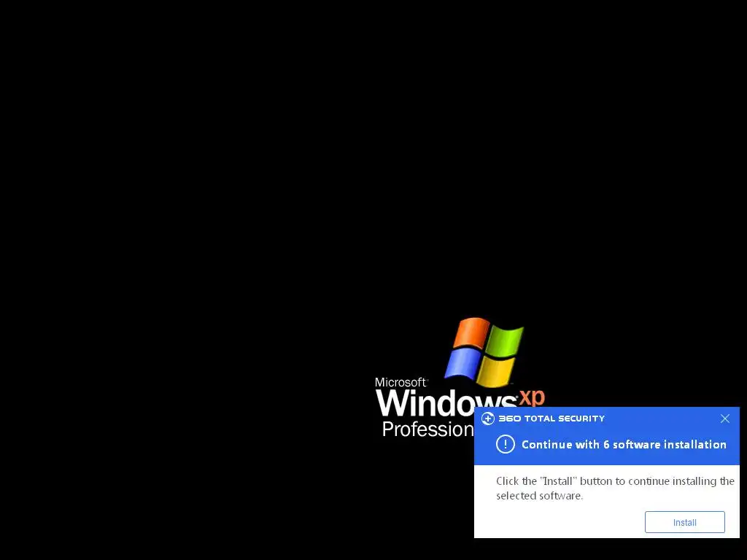Close the 360 Total Security popup
Viewport: 747px width, 560px height.
[x=724, y=419]
